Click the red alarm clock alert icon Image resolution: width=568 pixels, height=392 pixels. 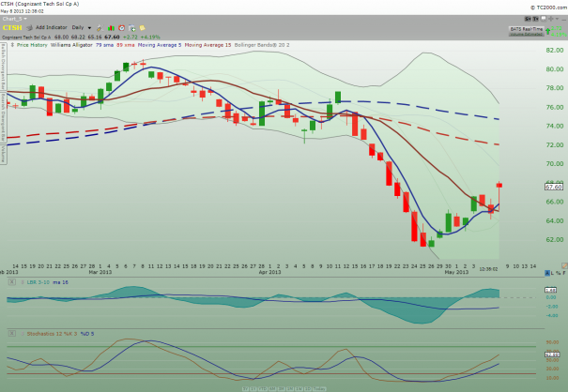[122, 28]
